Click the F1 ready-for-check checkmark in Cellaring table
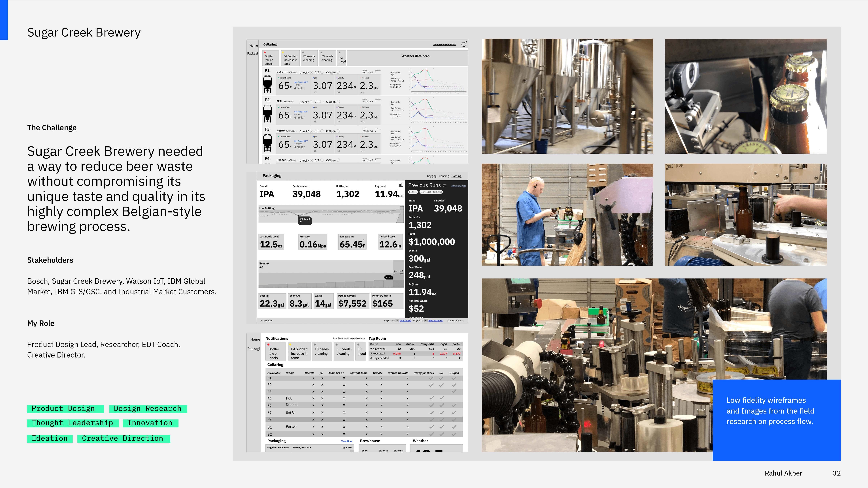Viewport: 868px width, 488px height. click(431, 378)
